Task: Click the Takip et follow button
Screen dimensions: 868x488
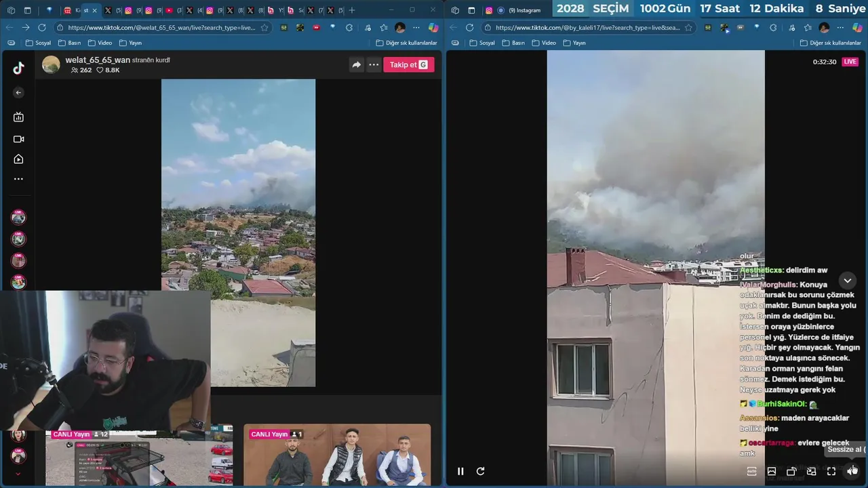Action: tap(408, 65)
